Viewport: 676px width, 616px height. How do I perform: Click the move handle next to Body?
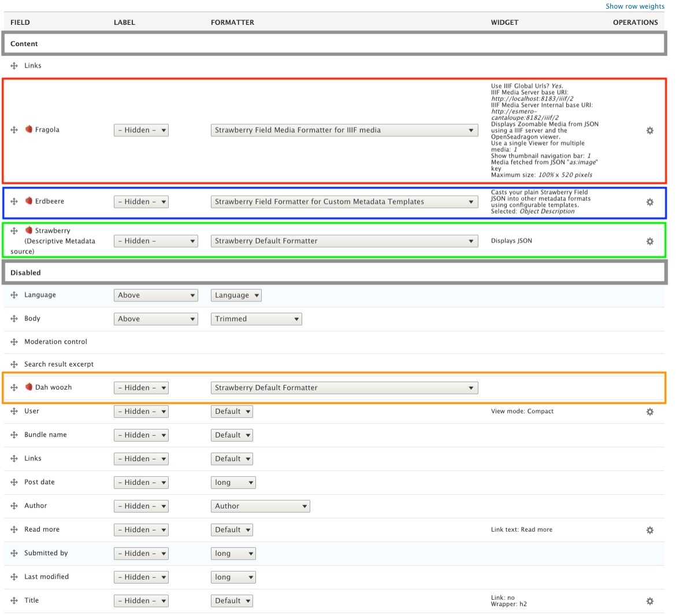click(14, 319)
